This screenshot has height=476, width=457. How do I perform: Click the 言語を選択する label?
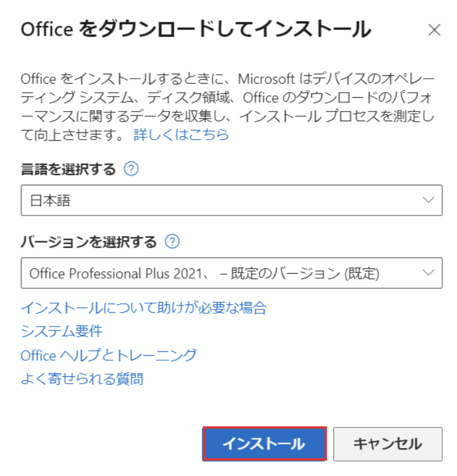click(x=68, y=170)
